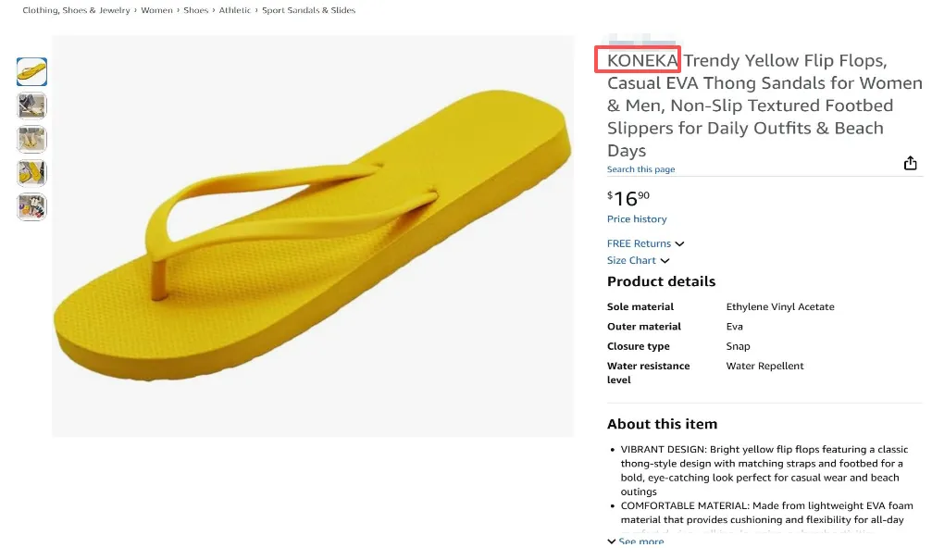Open the fourth product thumbnail image
932x560 pixels.
pyautogui.click(x=31, y=173)
